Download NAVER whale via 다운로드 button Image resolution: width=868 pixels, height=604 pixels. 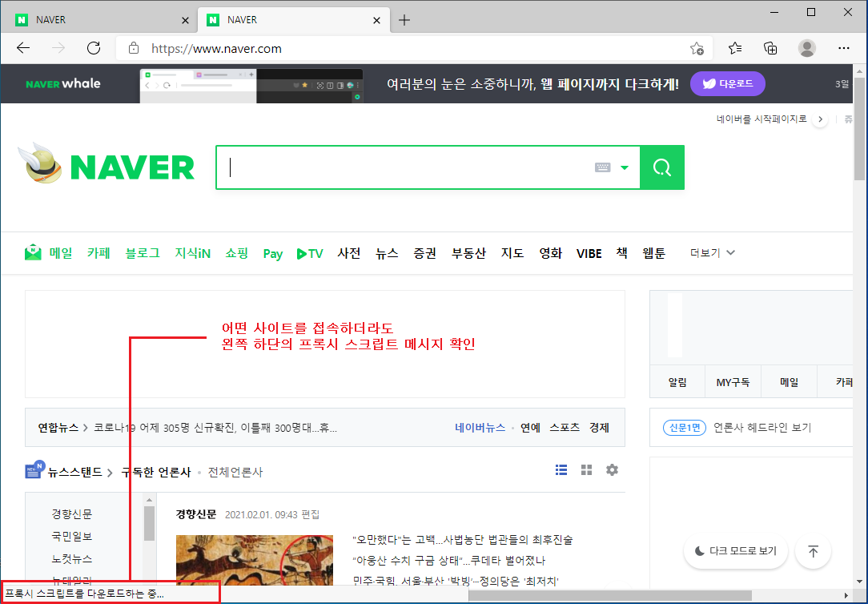pos(727,83)
